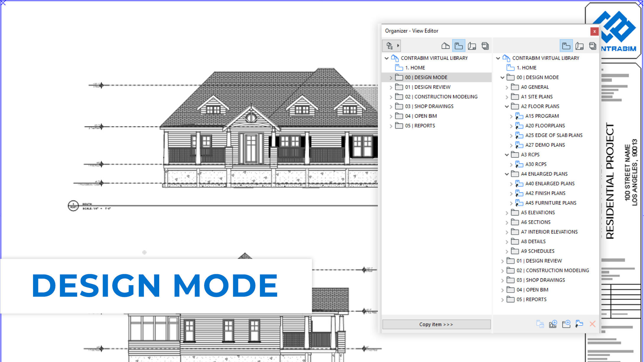The image size is (644, 362).
Task: Select Layout Book icon in left pane
Action: [472, 46]
